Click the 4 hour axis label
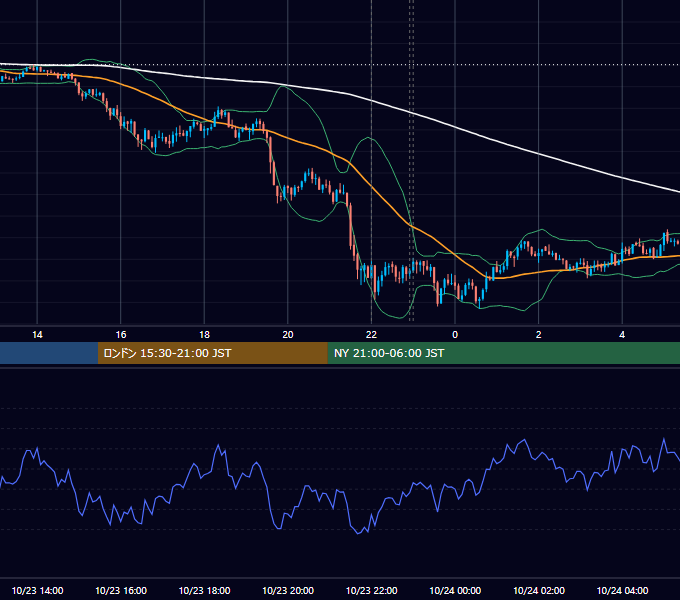Screen dimensions: 680x600 [622, 335]
